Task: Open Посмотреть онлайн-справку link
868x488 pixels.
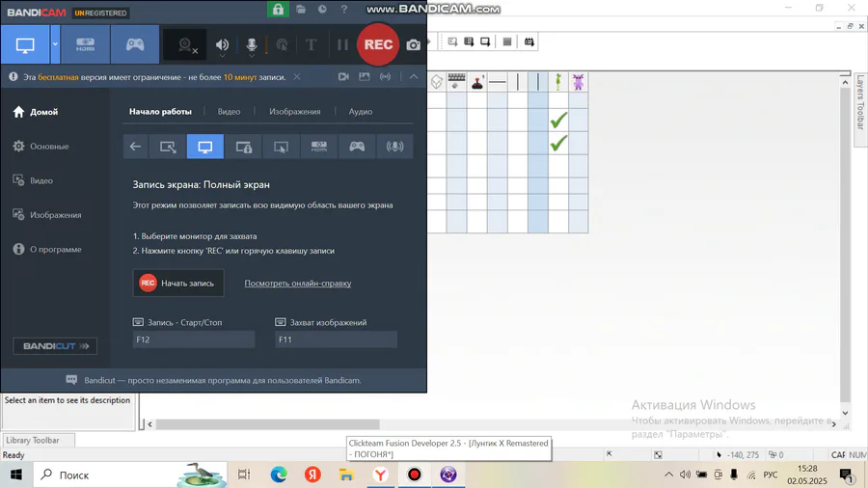Action: (x=298, y=284)
